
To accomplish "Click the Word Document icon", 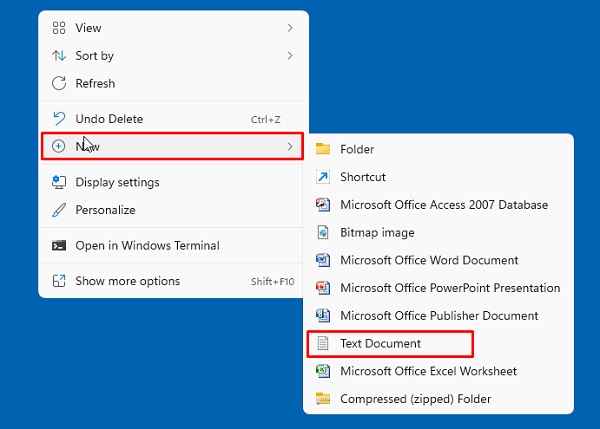I will 323,260.
